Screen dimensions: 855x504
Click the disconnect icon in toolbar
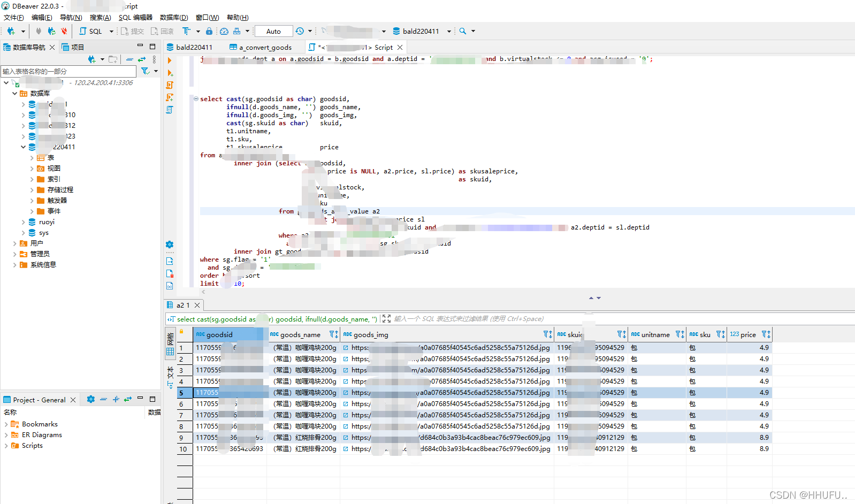click(64, 31)
